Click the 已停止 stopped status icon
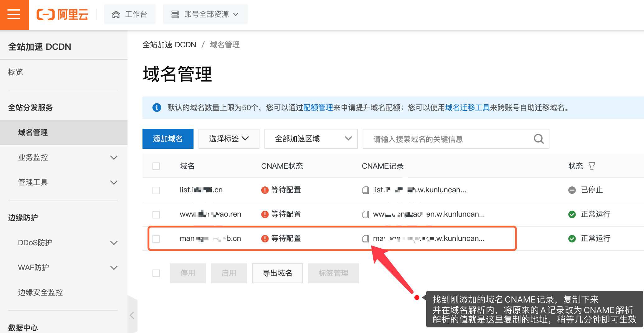 pos(572,190)
